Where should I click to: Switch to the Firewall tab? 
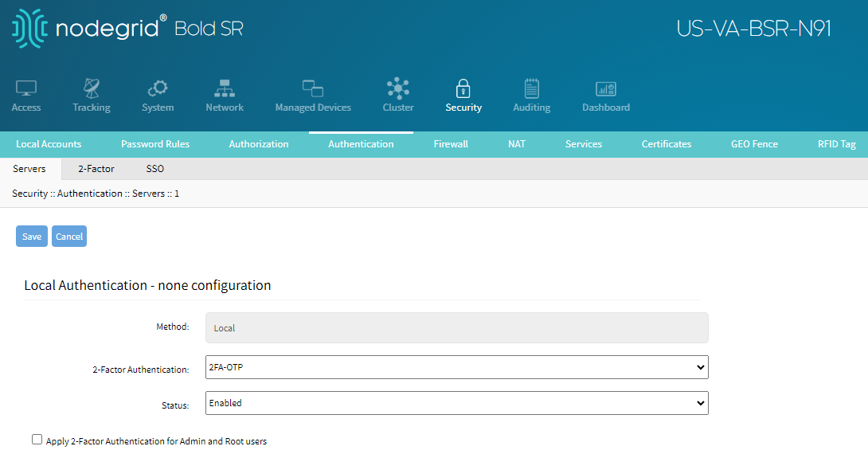tap(451, 144)
